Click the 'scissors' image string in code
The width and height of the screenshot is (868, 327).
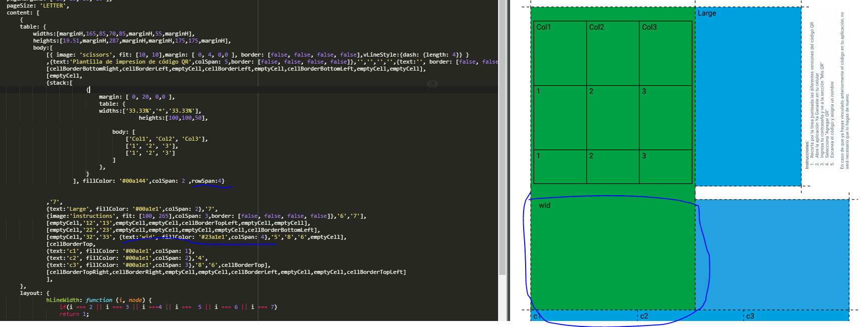coord(96,55)
